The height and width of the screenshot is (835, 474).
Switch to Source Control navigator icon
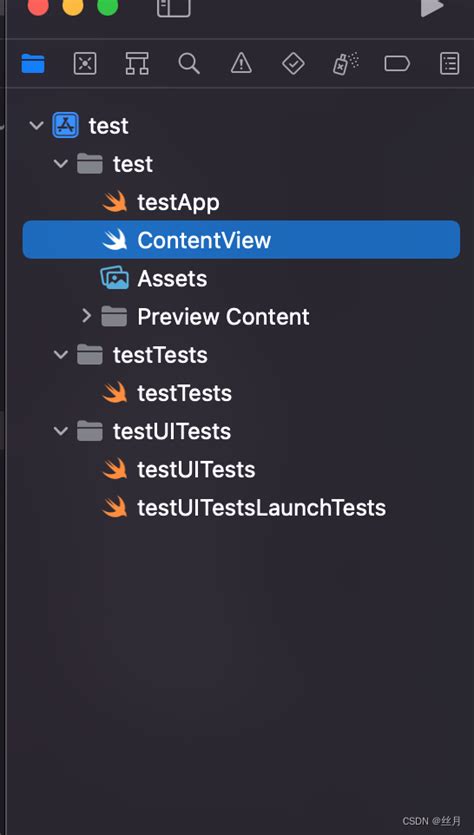coord(85,64)
